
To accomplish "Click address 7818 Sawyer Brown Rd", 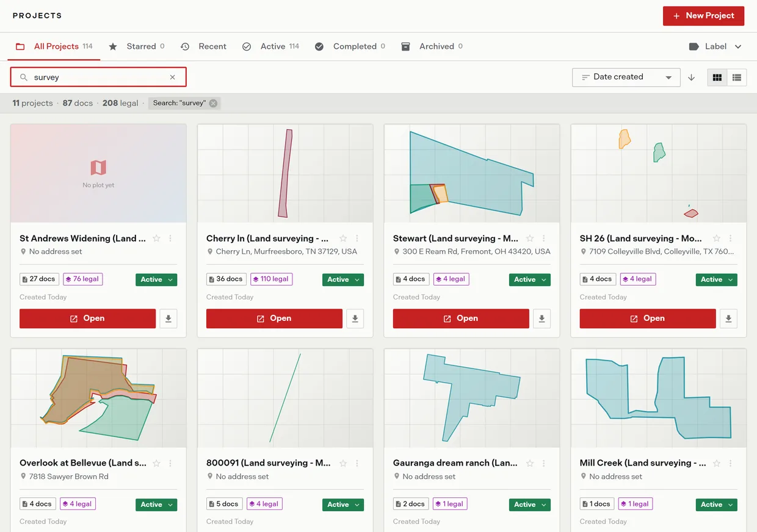I will click(69, 476).
